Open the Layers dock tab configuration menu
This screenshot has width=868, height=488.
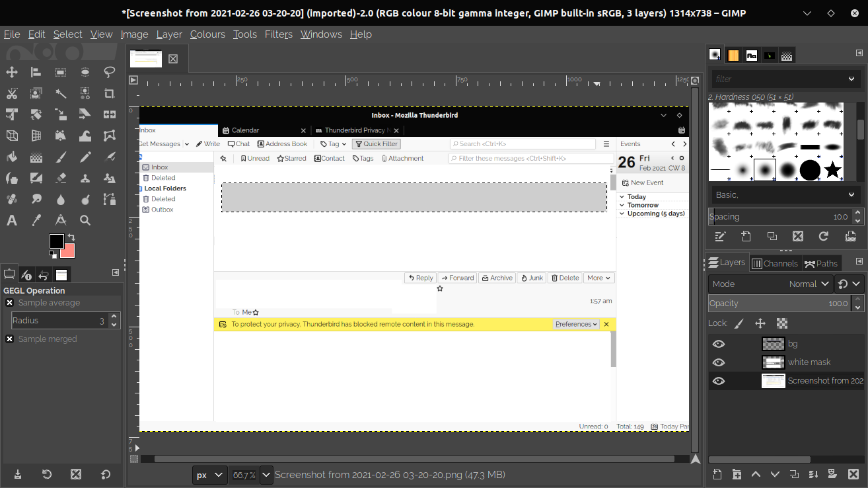tap(859, 262)
